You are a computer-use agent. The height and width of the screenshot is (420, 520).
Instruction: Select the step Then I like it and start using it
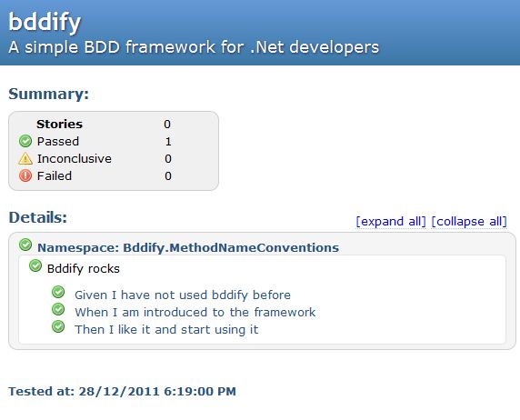point(166,329)
